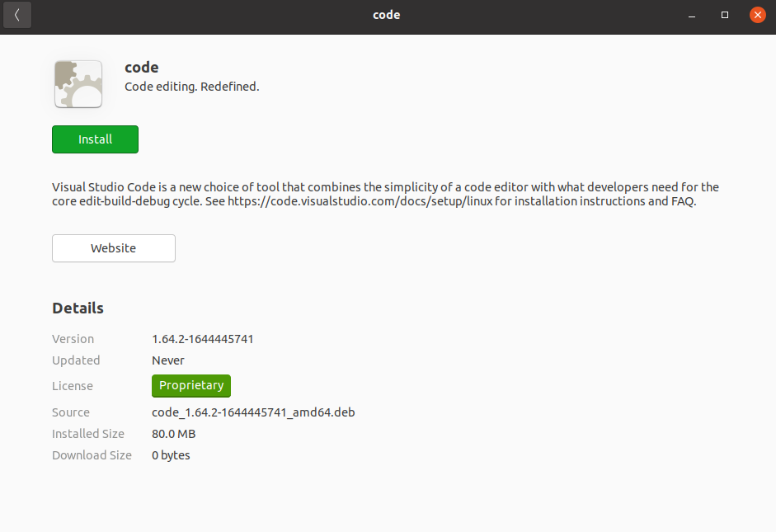776x532 pixels.
Task: Click the Proprietary license badge
Action: click(191, 386)
